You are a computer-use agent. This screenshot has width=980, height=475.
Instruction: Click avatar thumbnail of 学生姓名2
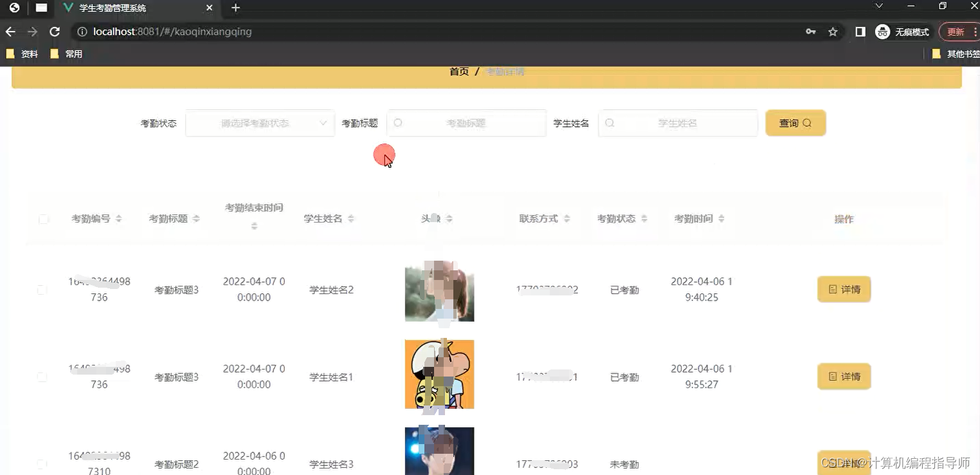point(439,291)
